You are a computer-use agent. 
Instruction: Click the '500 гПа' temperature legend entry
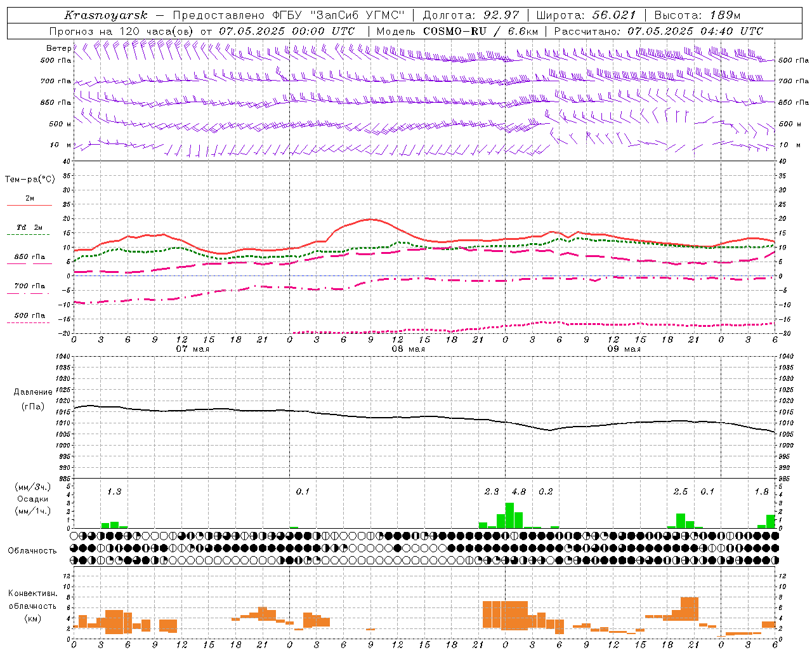pyautogui.click(x=29, y=315)
